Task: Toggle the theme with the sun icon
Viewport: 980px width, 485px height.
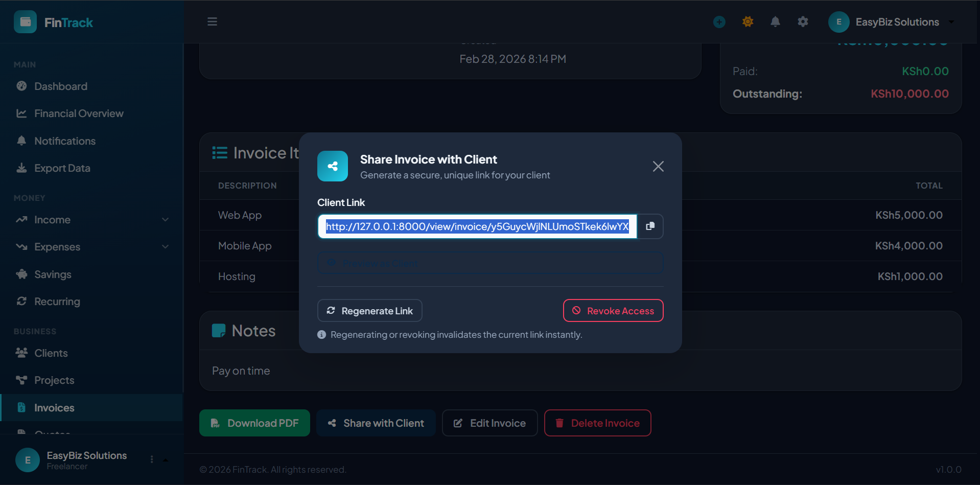Action: 748,21
